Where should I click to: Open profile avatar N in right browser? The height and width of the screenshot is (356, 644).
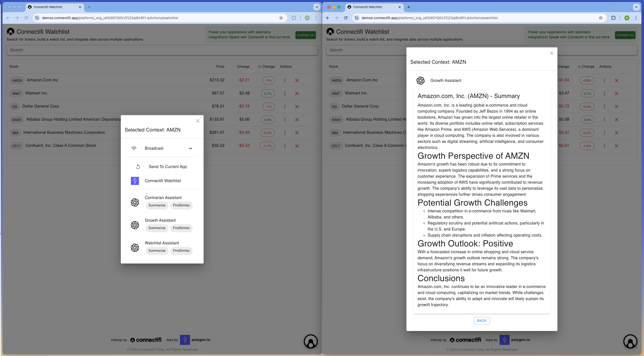pos(627,18)
